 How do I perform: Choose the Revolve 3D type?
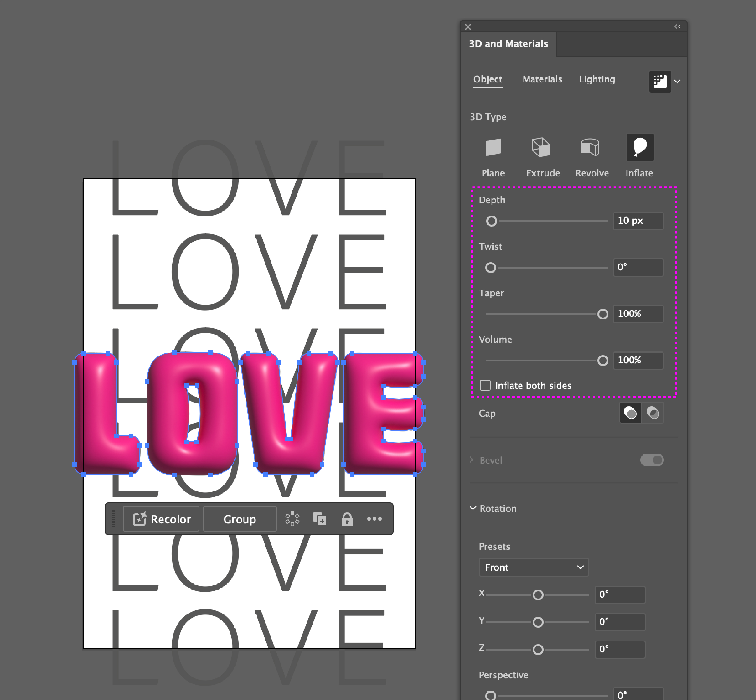(x=590, y=148)
